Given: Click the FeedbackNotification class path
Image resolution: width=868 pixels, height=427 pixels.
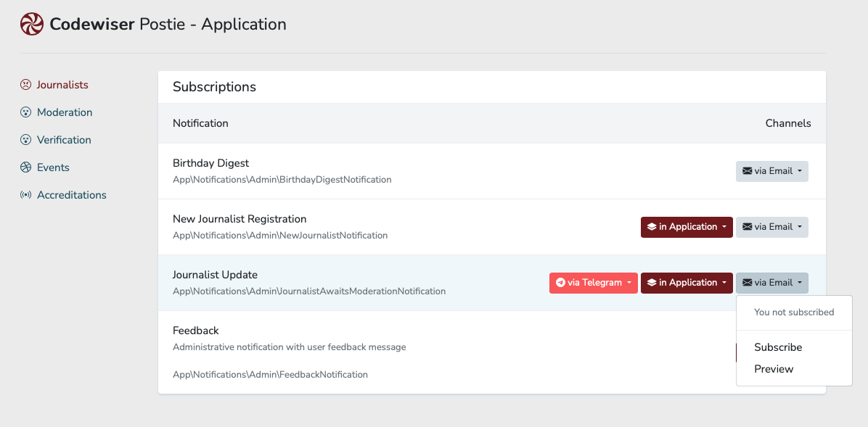Looking at the screenshot, I should pyautogui.click(x=270, y=375).
